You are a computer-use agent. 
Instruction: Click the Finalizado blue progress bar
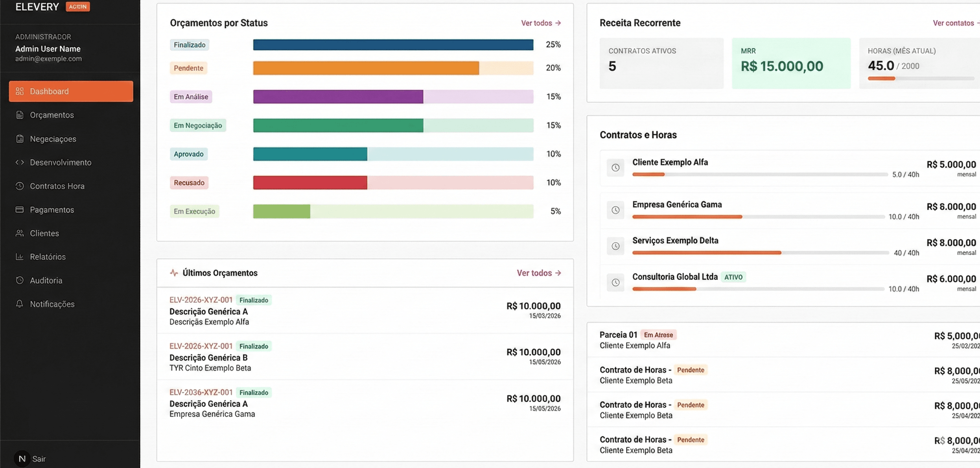(393, 45)
